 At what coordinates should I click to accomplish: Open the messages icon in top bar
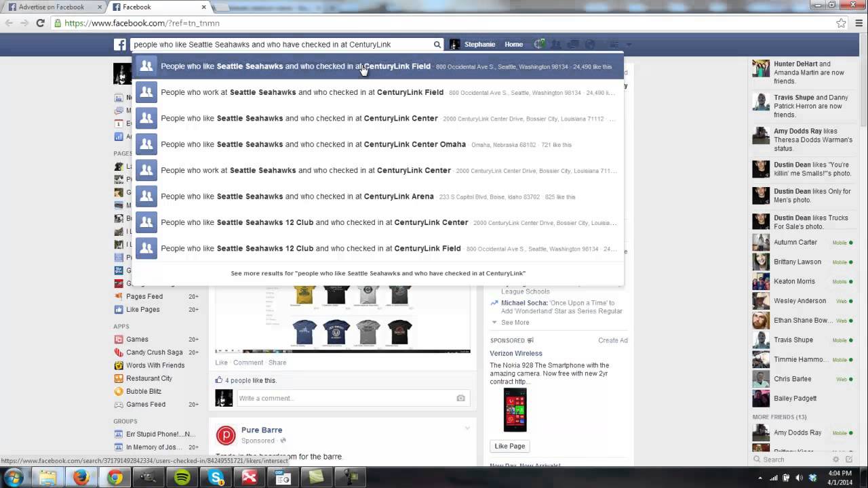(573, 45)
